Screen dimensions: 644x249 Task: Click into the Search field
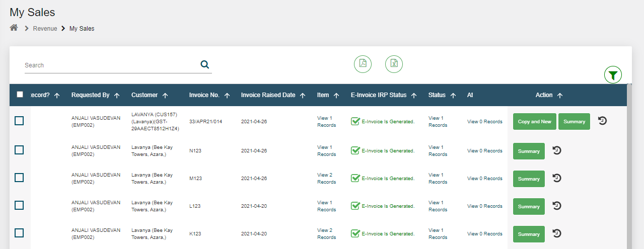[111, 65]
